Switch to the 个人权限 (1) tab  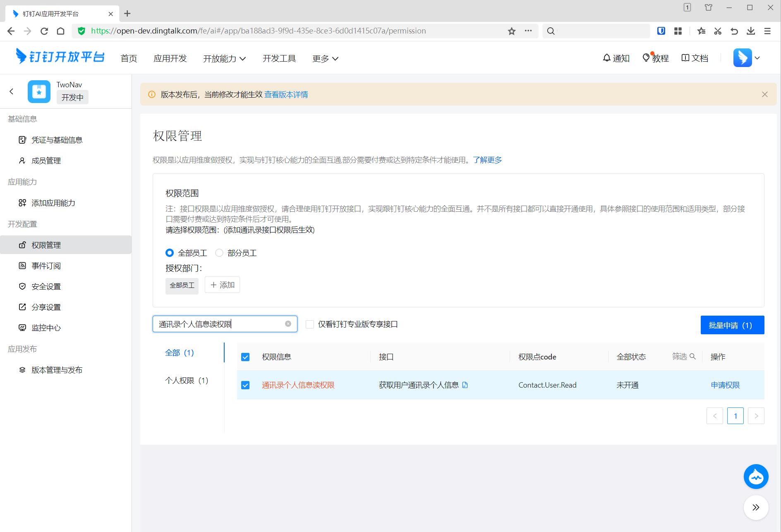(x=187, y=380)
